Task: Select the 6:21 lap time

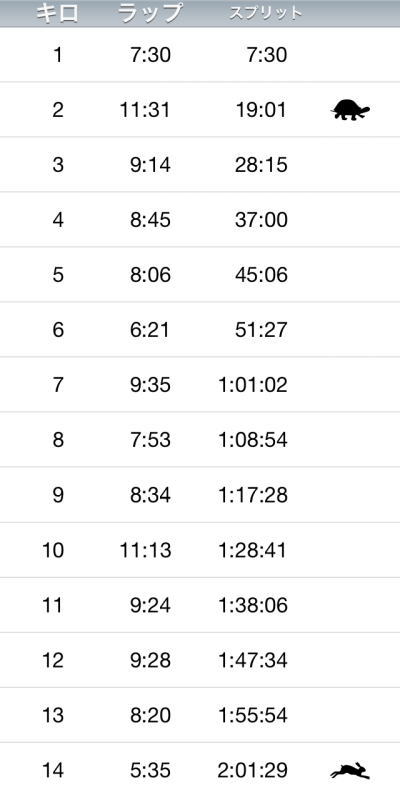Action: pos(150,330)
